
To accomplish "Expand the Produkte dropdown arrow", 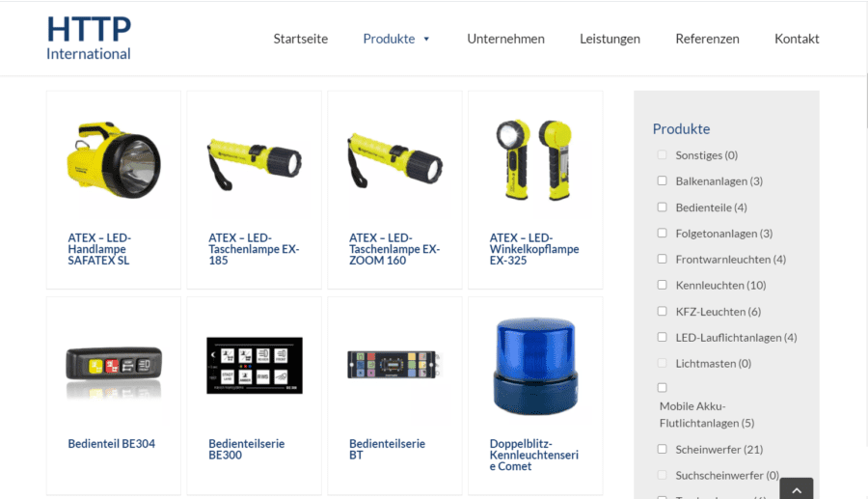I will [x=426, y=39].
